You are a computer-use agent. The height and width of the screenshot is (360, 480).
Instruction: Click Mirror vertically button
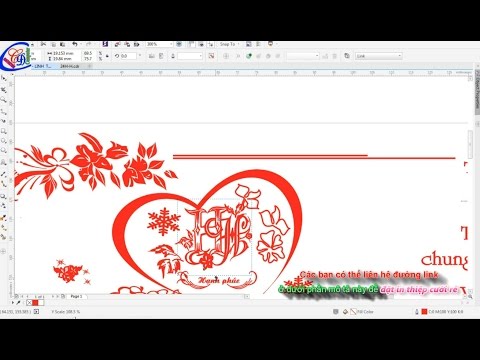161,56
